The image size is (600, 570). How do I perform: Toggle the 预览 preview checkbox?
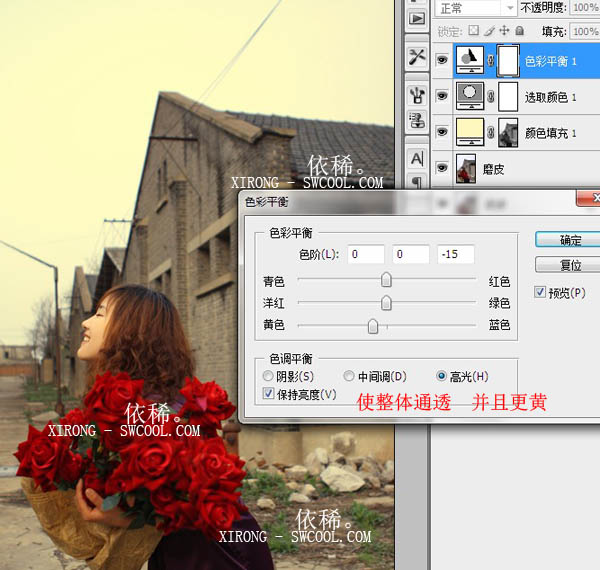click(541, 292)
